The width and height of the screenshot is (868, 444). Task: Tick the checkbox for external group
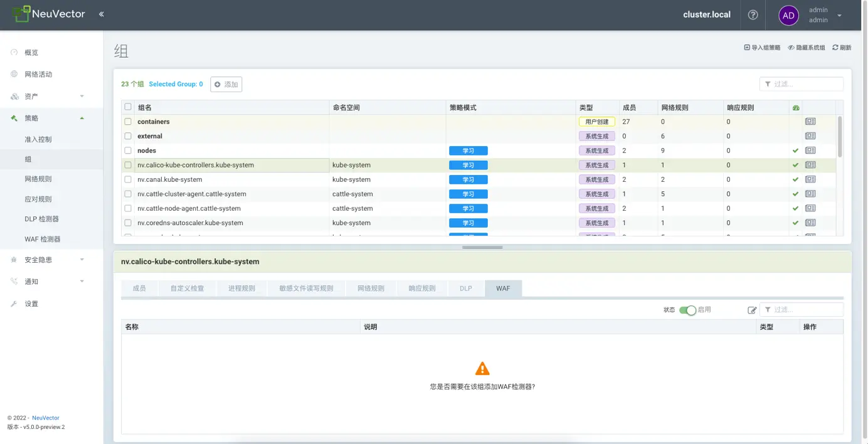coord(128,136)
